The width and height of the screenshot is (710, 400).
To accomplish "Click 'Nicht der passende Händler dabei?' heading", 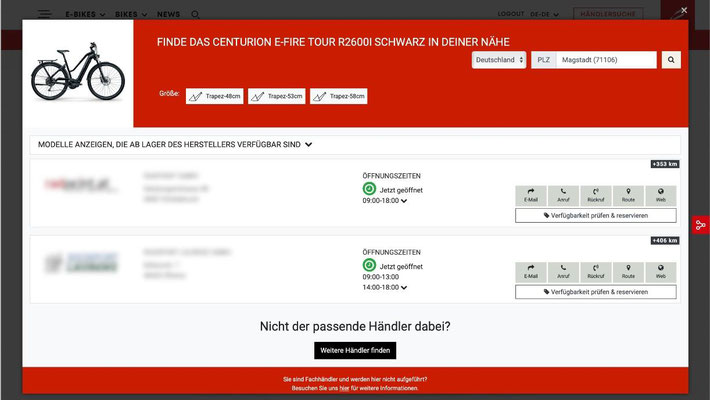I will 355,326.
